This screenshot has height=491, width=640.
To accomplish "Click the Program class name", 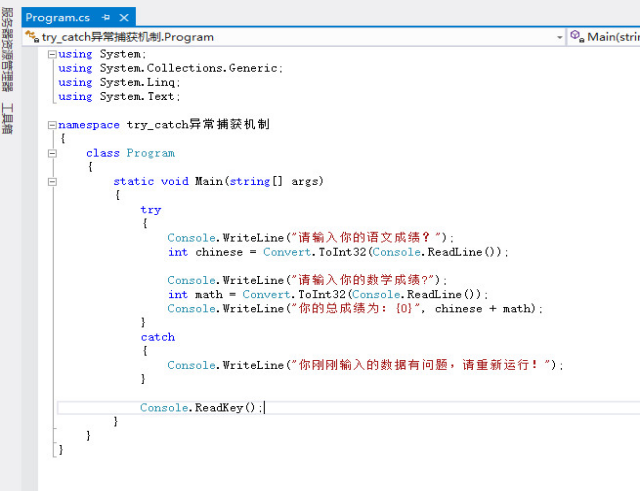I will click(151, 153).
